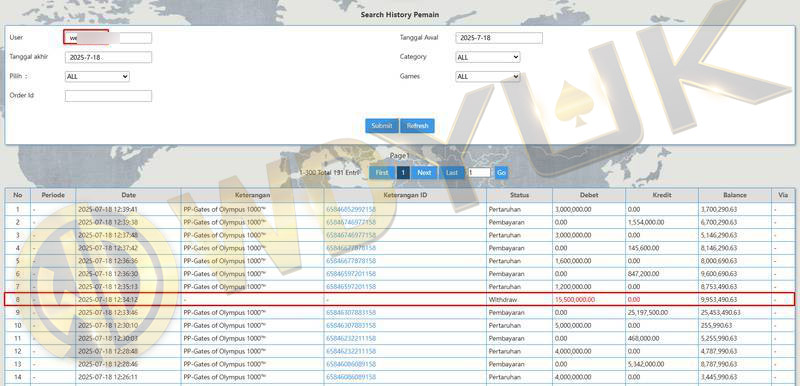The width and height of the screenshot is (800, 386).
Task: Go to Next page
Action: click(x=424, y=173)
